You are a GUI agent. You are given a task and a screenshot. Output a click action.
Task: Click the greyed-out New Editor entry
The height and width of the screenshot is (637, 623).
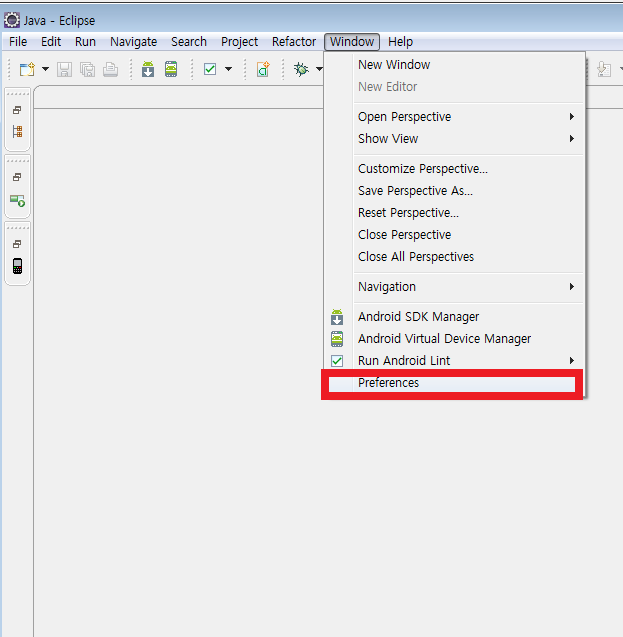click(x=455, y=87)
